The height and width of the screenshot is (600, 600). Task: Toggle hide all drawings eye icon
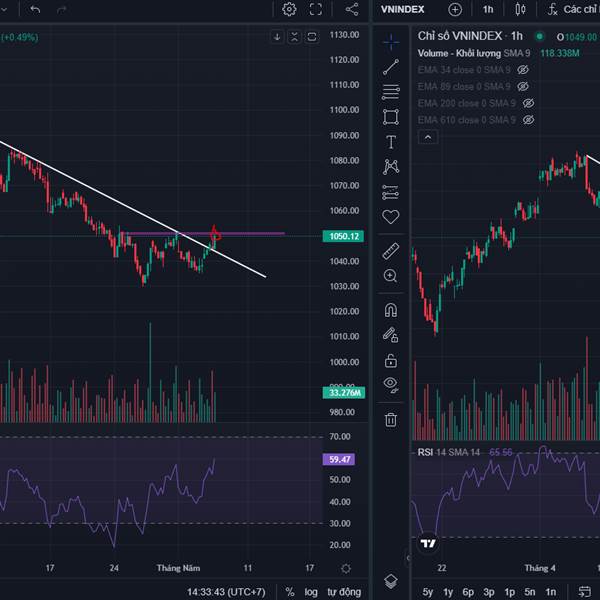(x=391, y=385)
